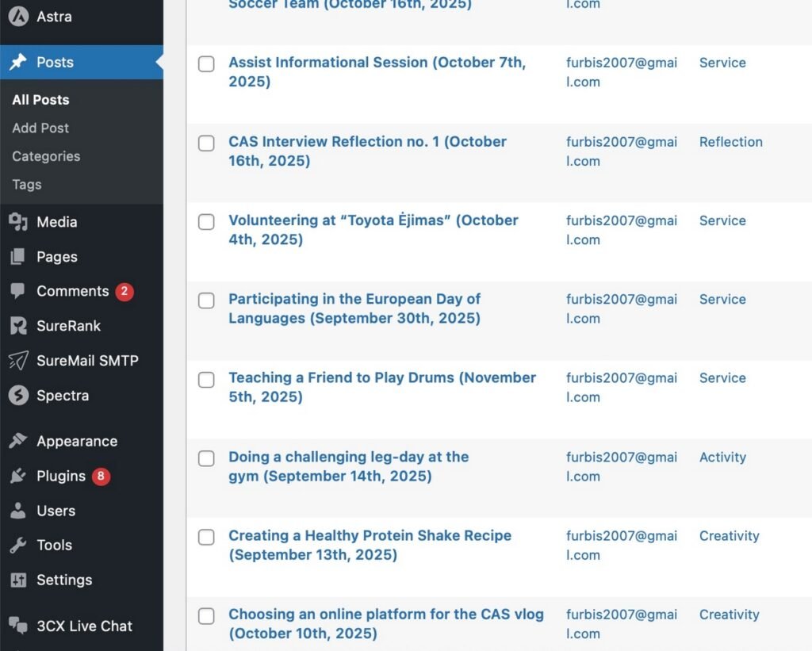
Task: Open the Tags submenu item
Action: pos(26,185)
